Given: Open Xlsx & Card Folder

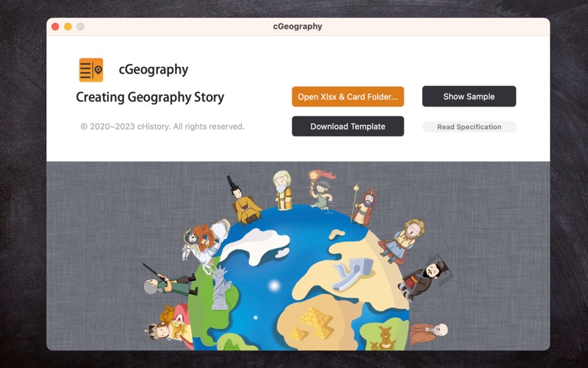Looking at the screenshot, I should tap(348, 96).
